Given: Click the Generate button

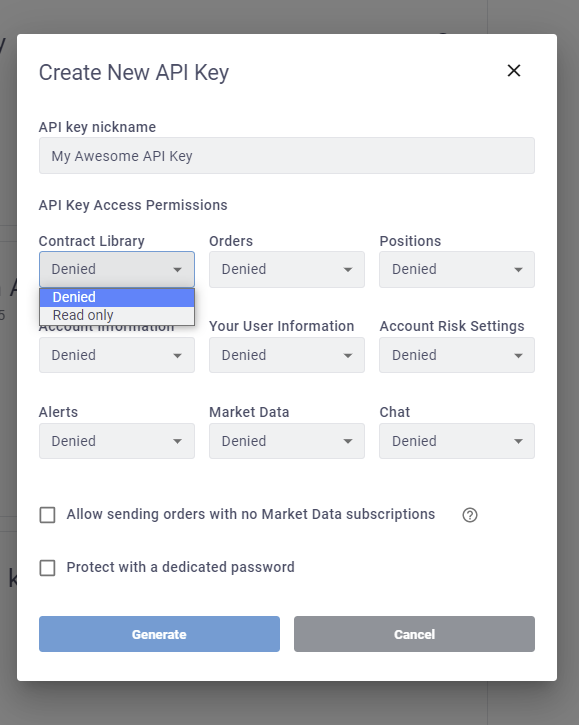Looking at the screenshot, I should (159, 634).
